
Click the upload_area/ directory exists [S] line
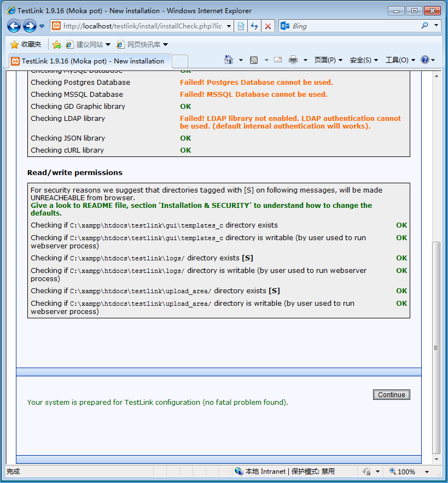(155, 291)
